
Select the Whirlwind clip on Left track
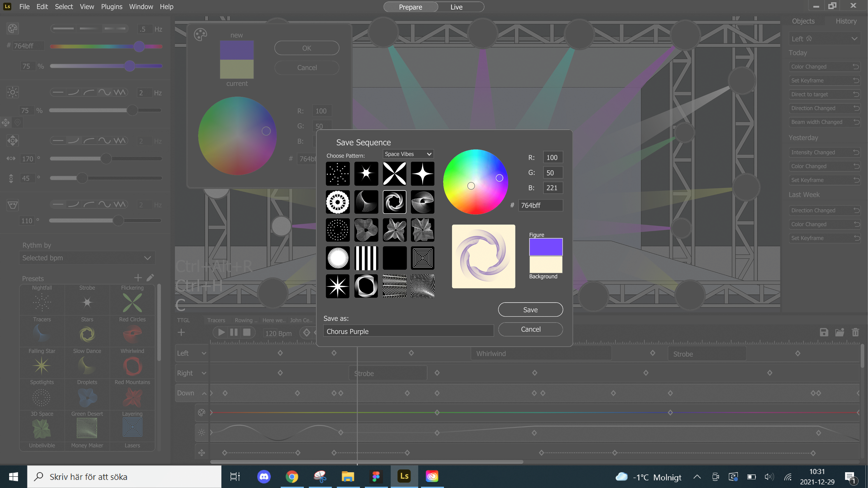[x=541, y=353]
